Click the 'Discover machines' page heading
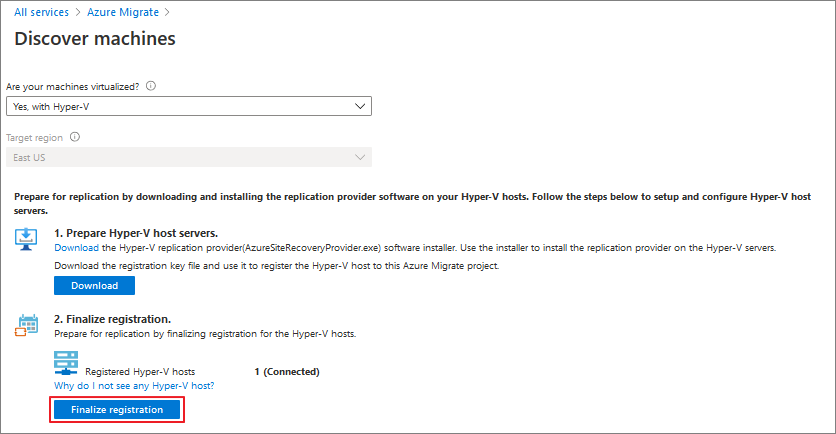Viewport: 836px width, 434px height. 95,38
